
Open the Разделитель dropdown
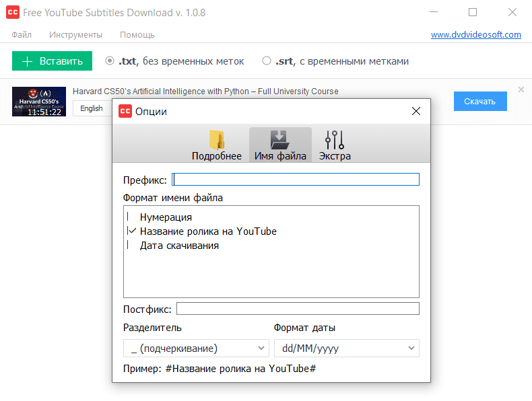click(196, 348)
